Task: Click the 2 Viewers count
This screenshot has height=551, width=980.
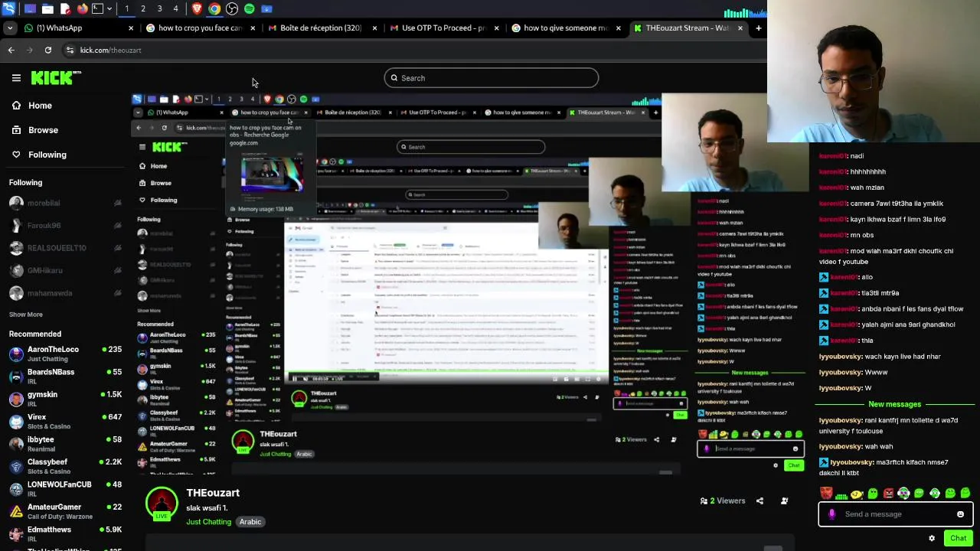Action: click(723, 501)
